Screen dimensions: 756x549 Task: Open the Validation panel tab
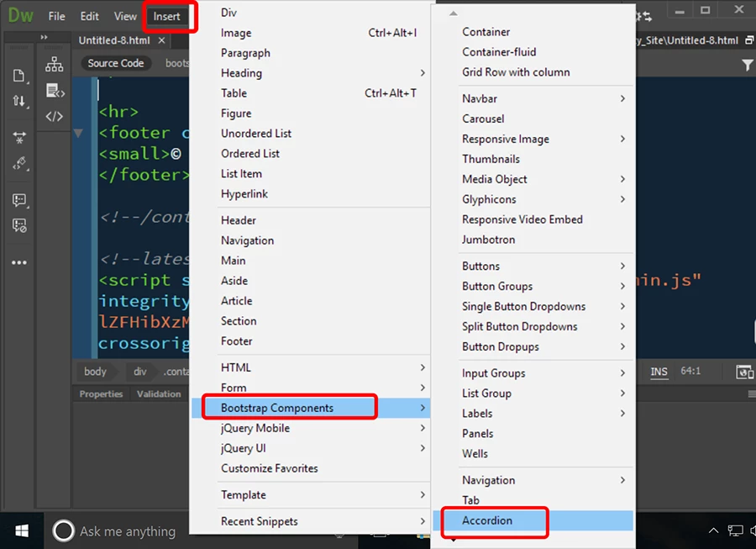point(159,394)
